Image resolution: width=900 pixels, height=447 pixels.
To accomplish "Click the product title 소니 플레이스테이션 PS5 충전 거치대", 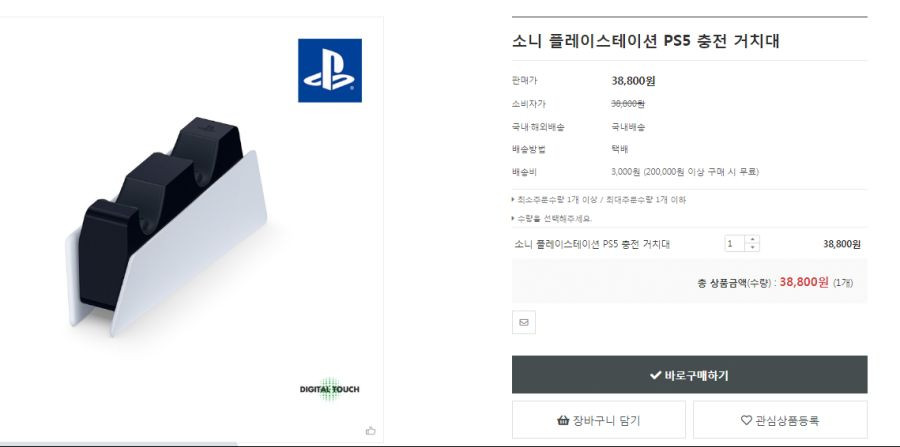I will tap(646, 41).
